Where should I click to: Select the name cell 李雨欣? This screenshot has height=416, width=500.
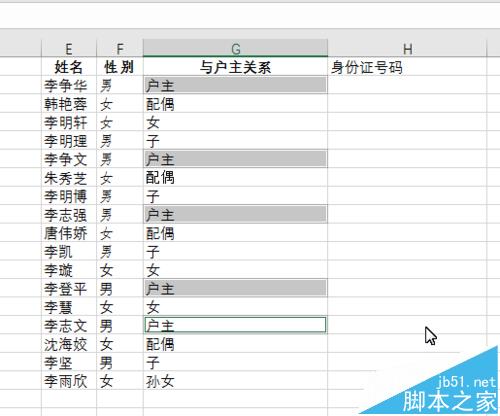point(69,381)
